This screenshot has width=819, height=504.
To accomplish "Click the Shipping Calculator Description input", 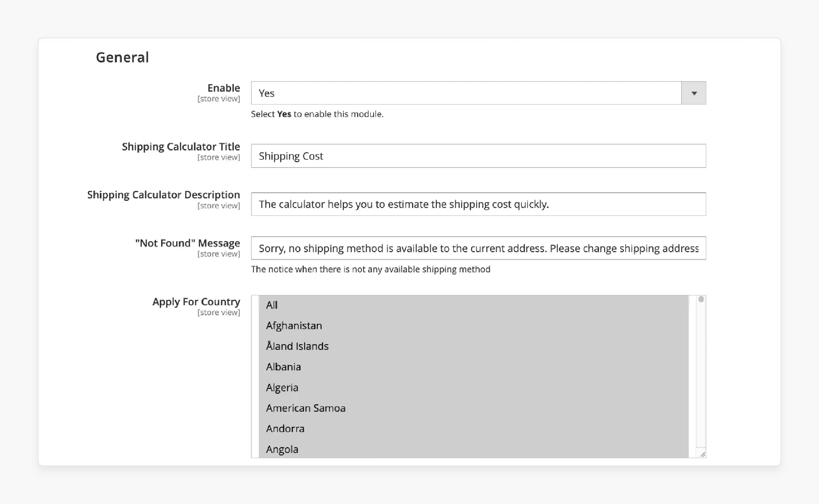I will [478, 204].
